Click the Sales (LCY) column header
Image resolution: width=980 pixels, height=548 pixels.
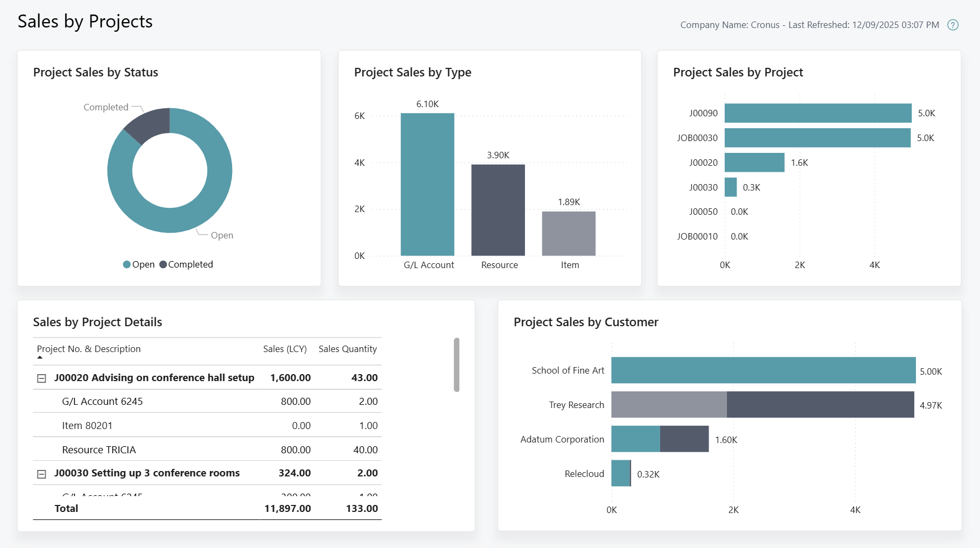coord(284,349)
